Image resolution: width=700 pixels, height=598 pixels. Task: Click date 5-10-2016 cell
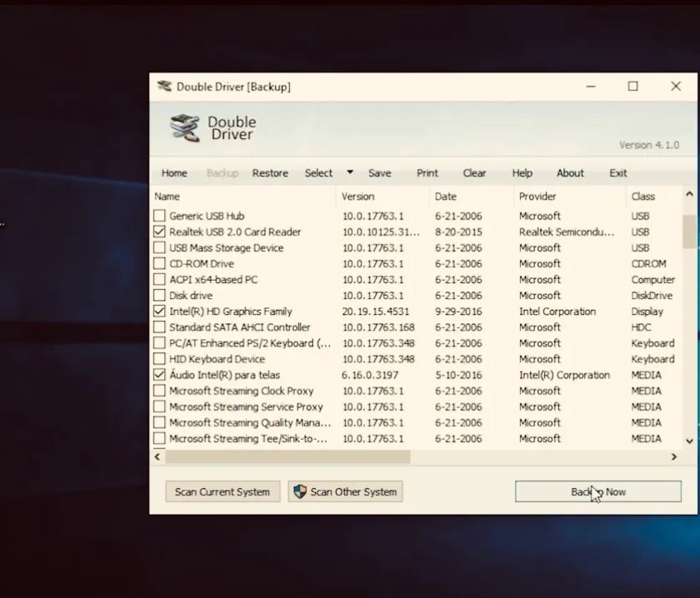point(458,375)
